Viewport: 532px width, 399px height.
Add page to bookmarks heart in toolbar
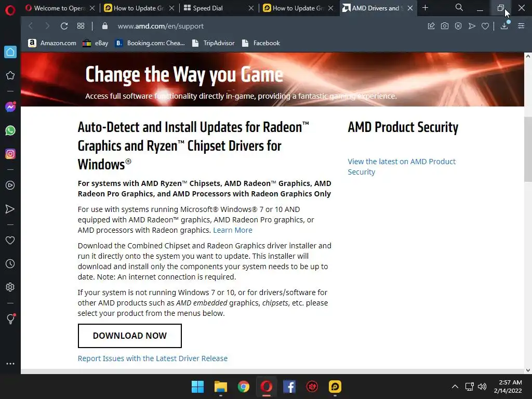(485, 26)
